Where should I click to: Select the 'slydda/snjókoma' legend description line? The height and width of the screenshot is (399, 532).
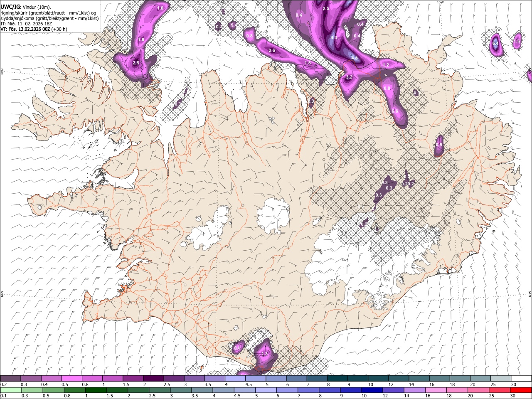pos(49,18)
